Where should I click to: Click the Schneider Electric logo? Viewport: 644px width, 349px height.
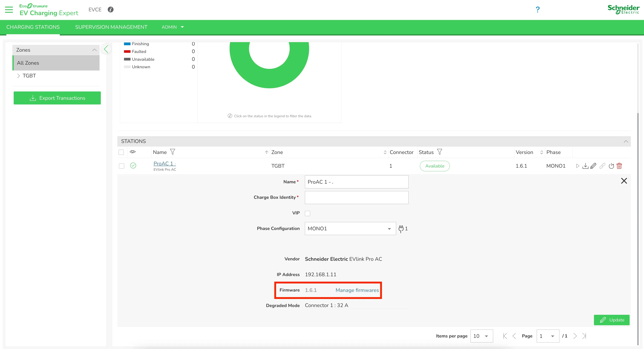tap(623, 10)
